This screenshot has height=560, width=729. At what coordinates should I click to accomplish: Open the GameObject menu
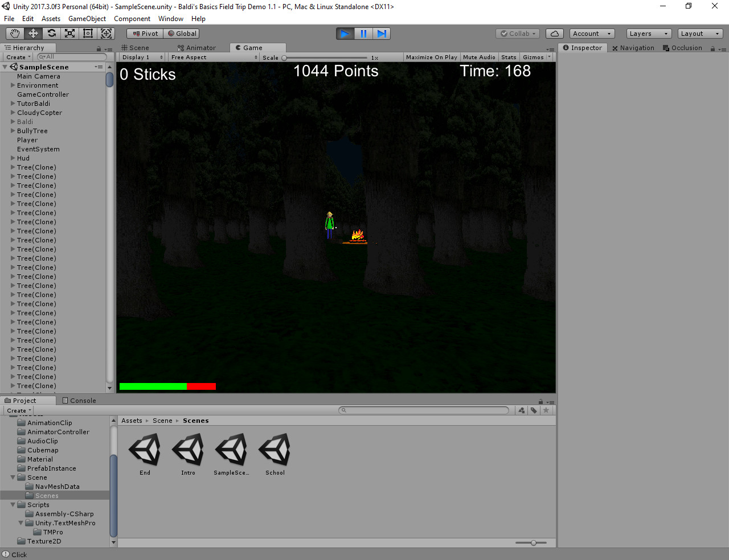tap(87, 18)
